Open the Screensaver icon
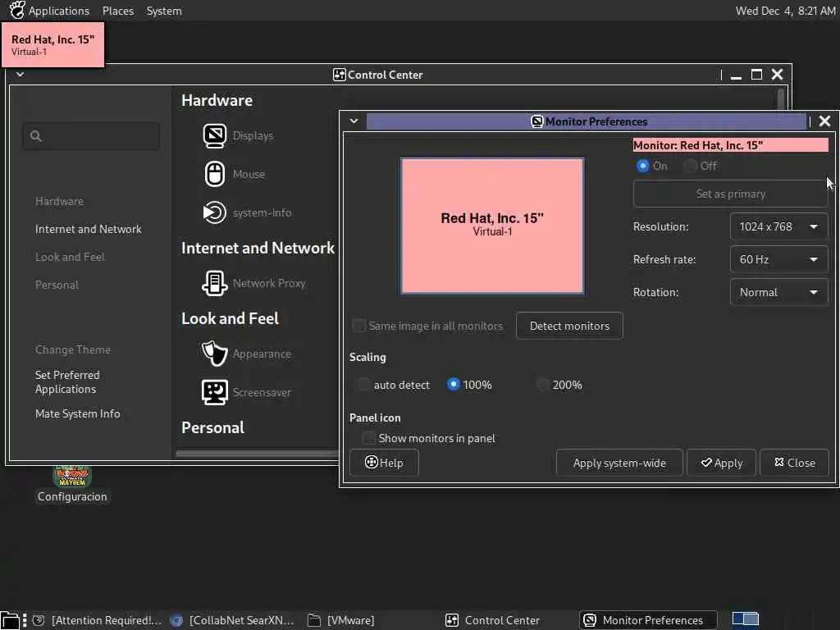840x630 pixels. (215, 392)
